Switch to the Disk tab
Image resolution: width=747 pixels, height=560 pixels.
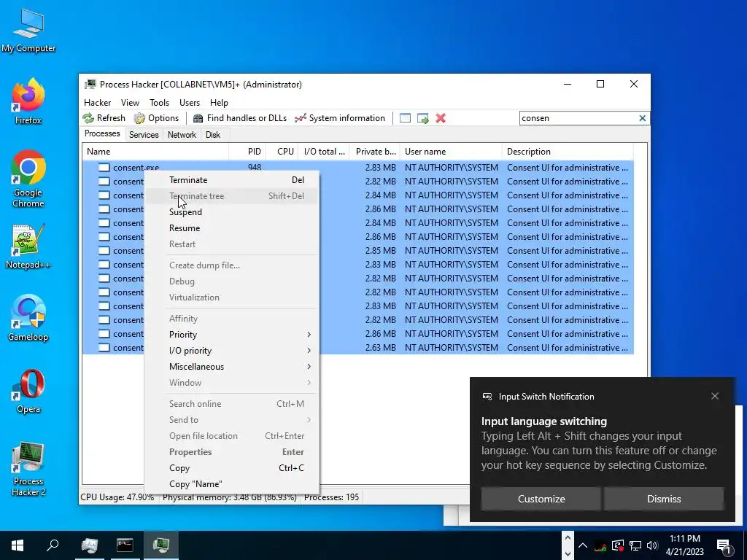213,135
